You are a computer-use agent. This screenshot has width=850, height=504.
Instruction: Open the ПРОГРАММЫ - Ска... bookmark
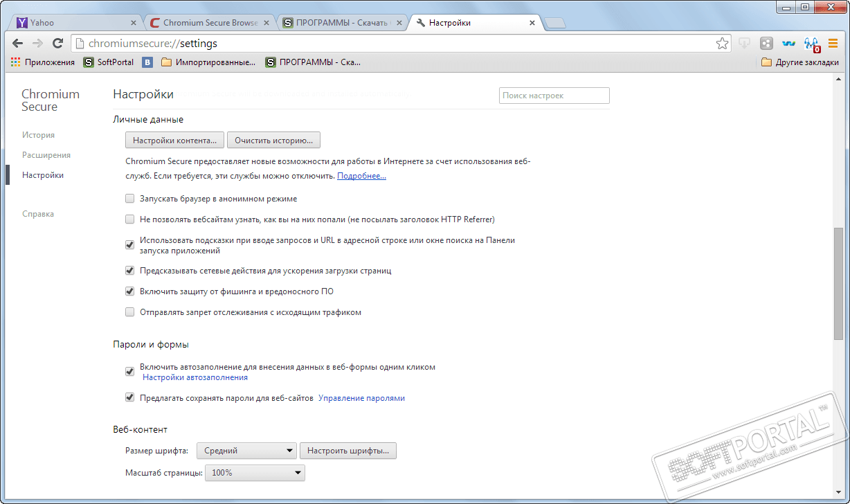coord(313,62)
